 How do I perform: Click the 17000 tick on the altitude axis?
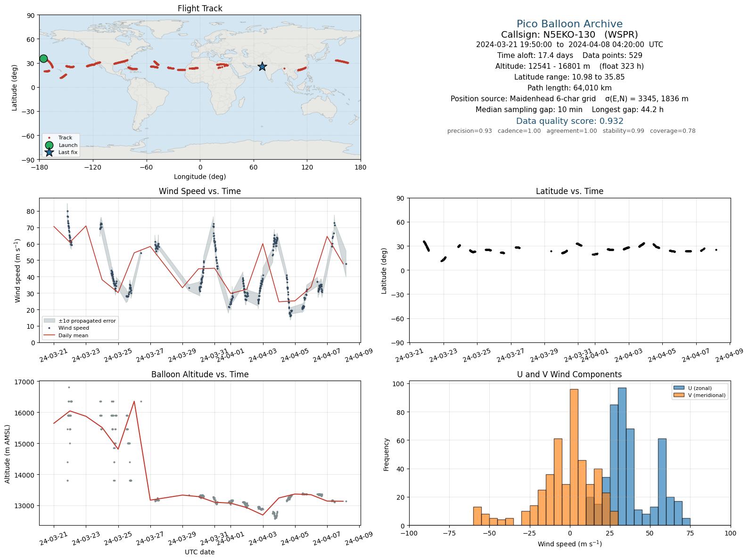click(25, 382)
